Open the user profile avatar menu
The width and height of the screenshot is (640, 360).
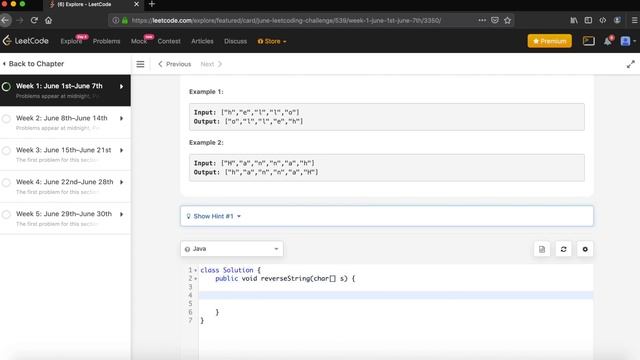[628, 41]
